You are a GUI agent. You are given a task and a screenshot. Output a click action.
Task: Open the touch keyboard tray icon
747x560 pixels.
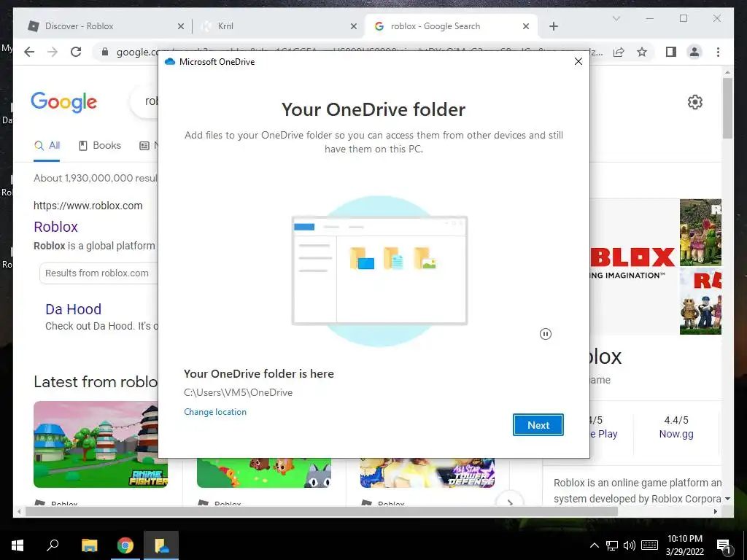click(x=649, y=545)
